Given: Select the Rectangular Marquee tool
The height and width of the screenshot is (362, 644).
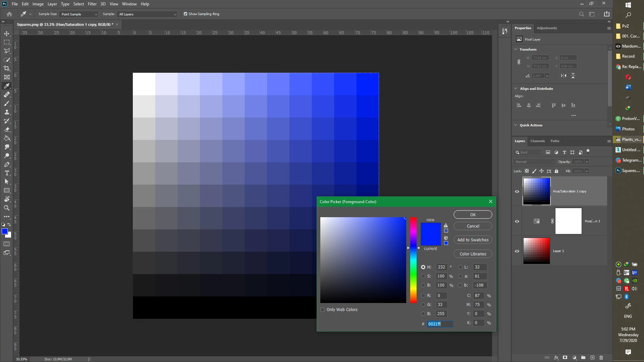Looking at the screenshot, I should [x=7, y=43].
